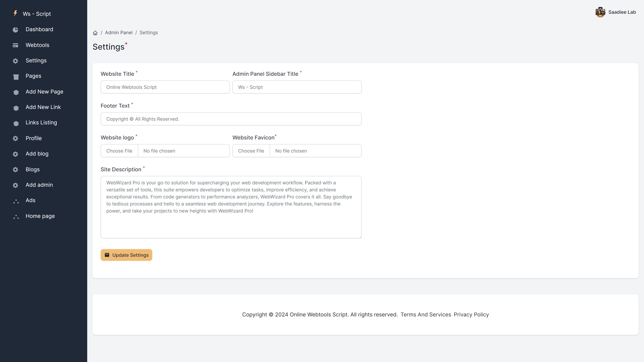This screenshot has width=644, height=362.
Task: Click the Website Title label
Action: pos(117,74)
